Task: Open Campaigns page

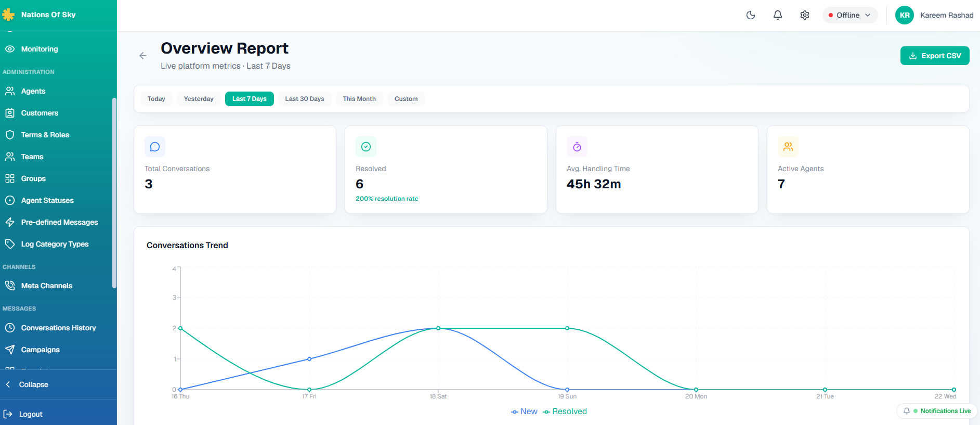Action: (x=40, y=350)
